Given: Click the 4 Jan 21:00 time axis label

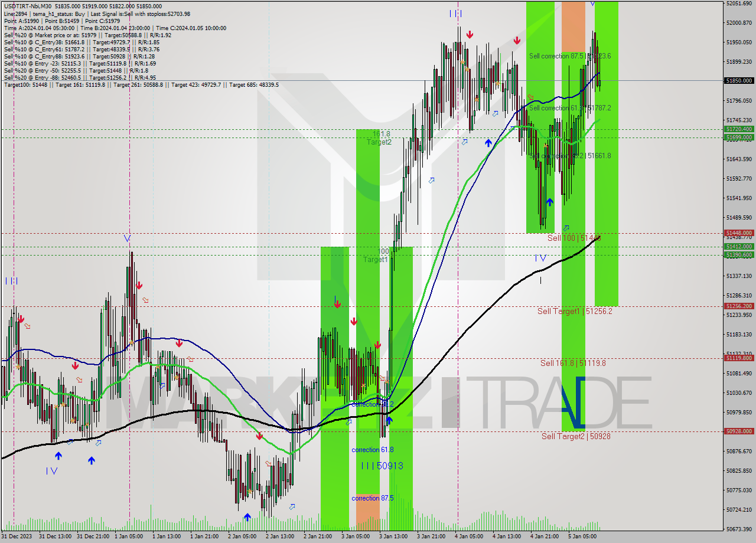Looking at the screenshot, I should (x=545, y=537).
